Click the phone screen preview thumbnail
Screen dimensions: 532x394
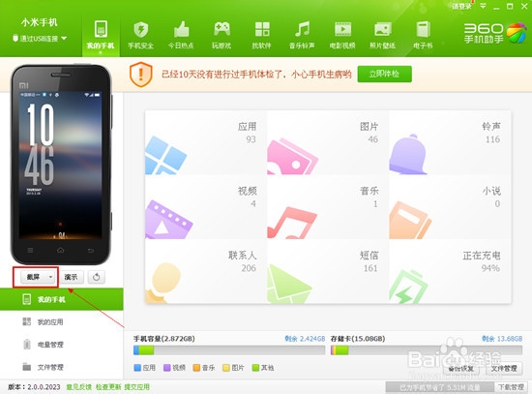click(60, 165)
